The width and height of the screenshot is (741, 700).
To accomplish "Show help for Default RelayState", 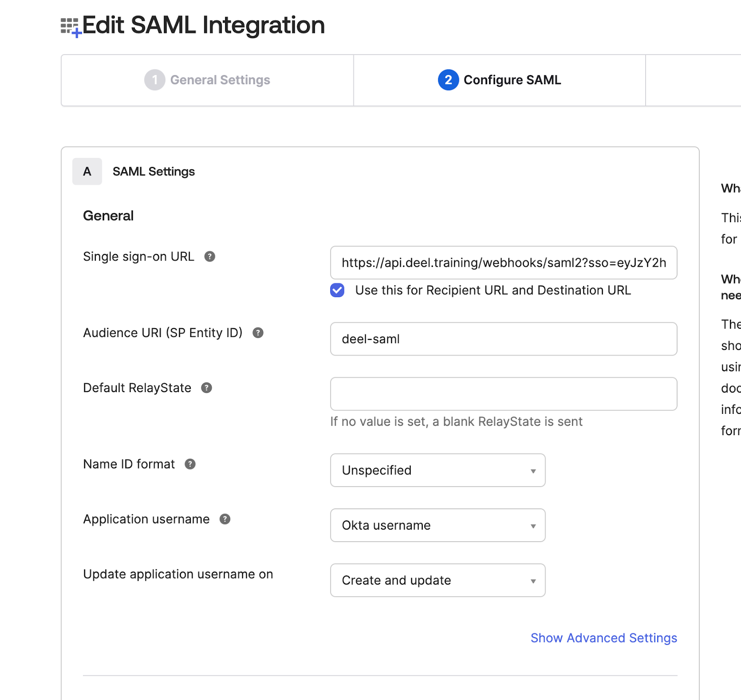I will pyautogui.click(x=207, y=388).
